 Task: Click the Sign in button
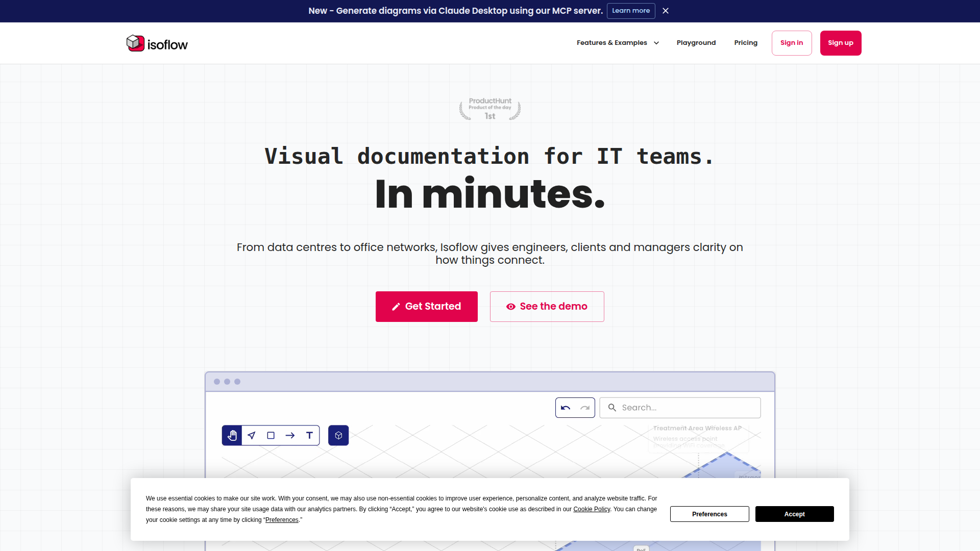point(792,43)
